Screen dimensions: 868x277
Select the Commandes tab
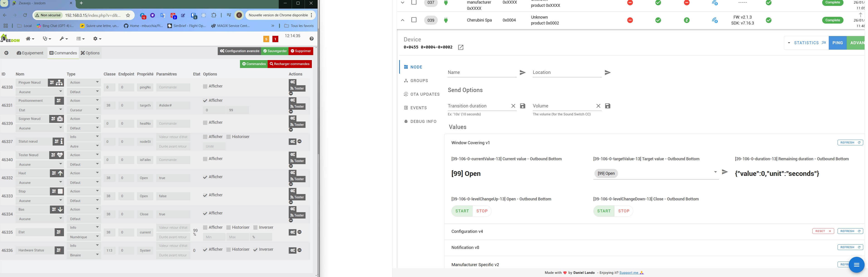point(63,53)
